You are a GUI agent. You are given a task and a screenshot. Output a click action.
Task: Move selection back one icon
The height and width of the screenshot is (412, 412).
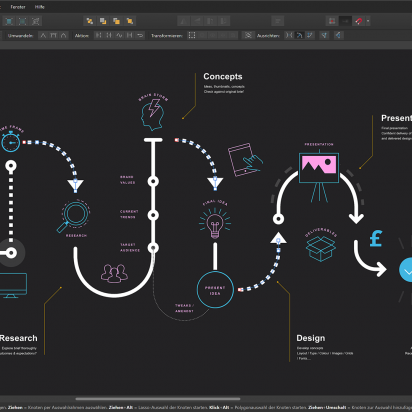point(103,21)
